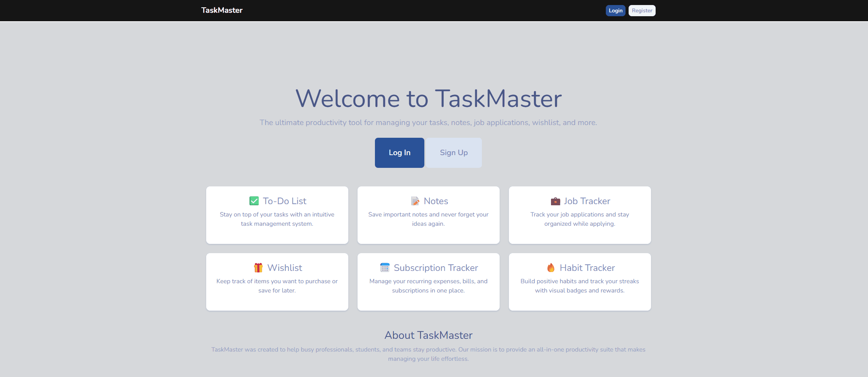The height and width of the screenshot is (377, 868).
Task: Click the productivity tool tagline text
Action: click(x=428, y=122)
